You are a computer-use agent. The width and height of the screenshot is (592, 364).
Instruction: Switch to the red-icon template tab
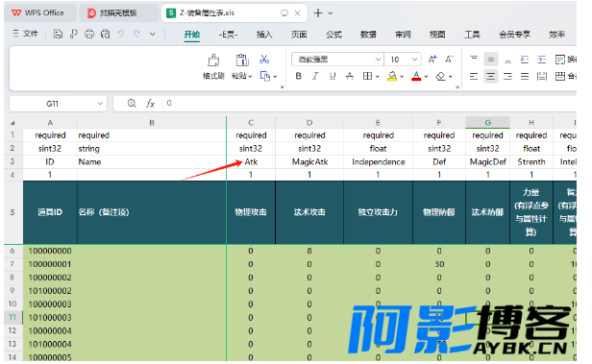pos(118,12)
